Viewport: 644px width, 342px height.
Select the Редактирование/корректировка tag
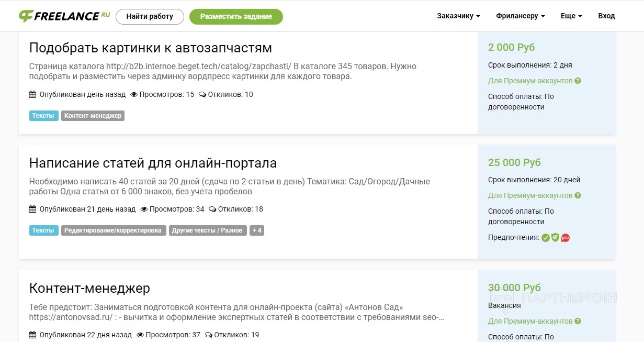pos(114,230)
